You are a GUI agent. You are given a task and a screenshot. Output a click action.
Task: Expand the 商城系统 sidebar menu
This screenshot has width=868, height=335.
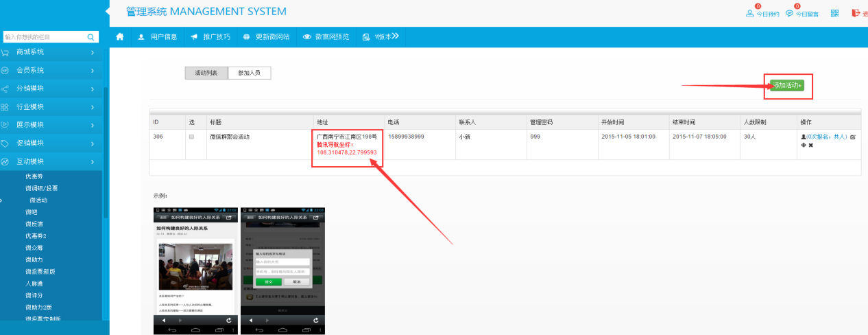pyautogui.click(x=51, y=52)
